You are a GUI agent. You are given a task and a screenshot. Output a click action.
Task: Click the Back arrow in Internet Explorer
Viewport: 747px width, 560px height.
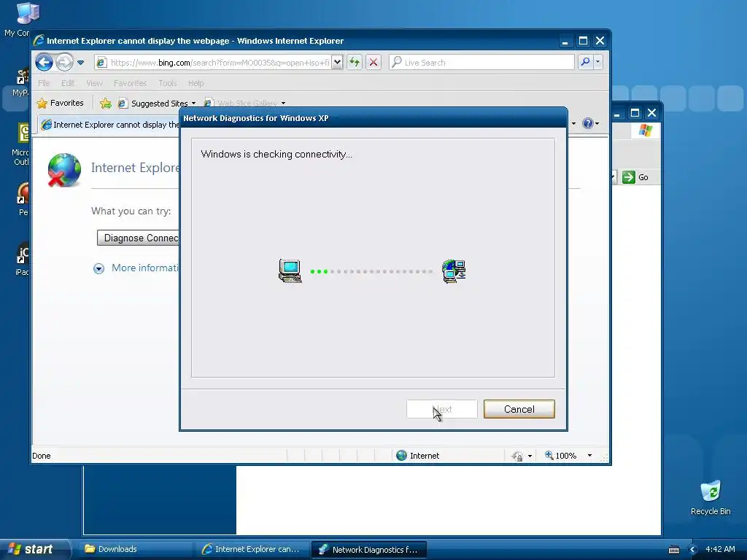[44, 62]
